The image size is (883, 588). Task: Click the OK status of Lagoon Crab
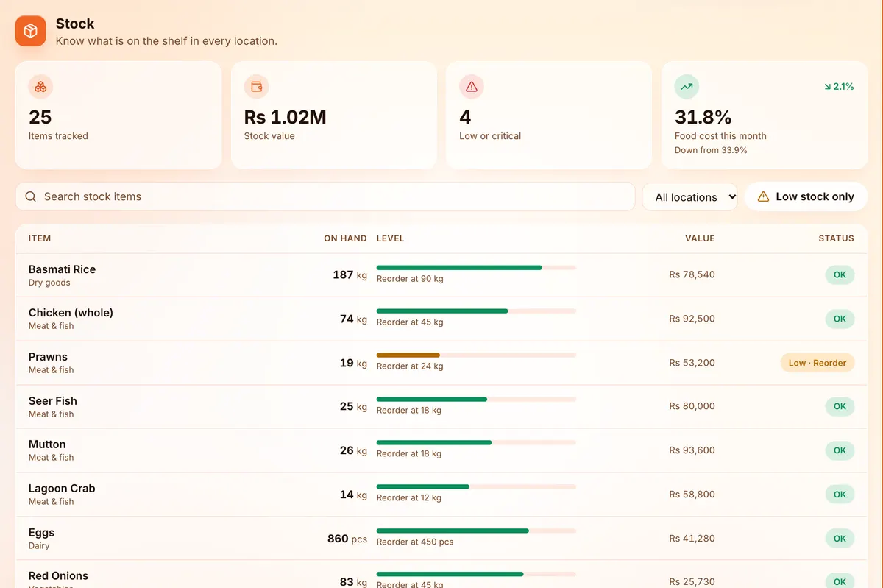840,495
